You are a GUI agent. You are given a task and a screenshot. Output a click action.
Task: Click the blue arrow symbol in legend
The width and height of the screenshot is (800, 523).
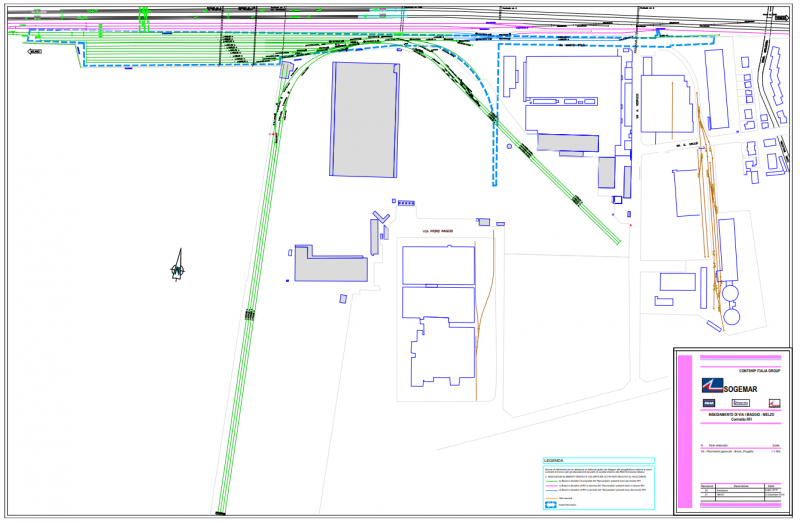pos(551,503)
